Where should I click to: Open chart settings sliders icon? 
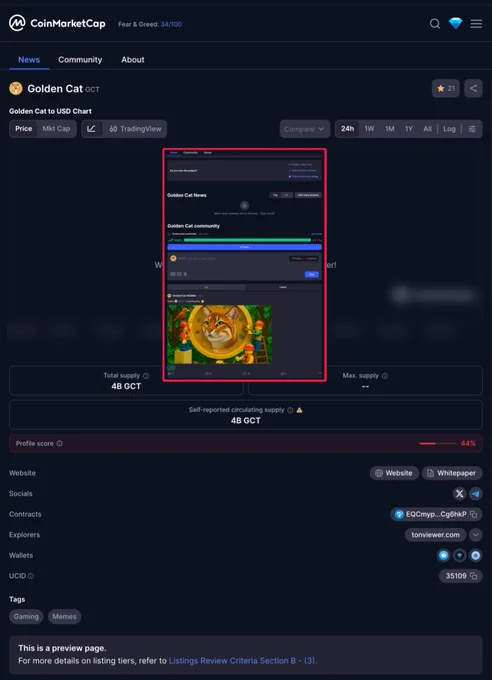(472, 129)
